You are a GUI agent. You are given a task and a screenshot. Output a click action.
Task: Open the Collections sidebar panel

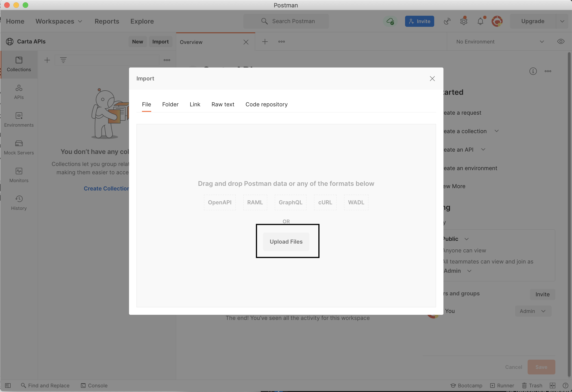19,64
